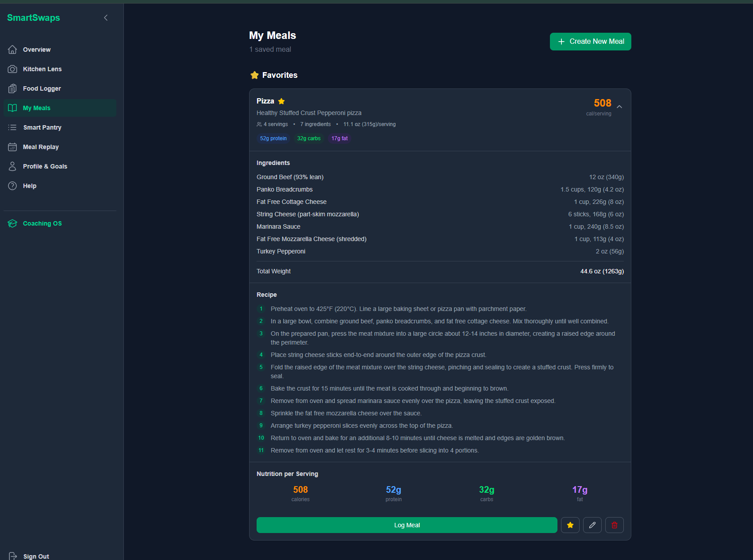
Task: Delete the Pizza meal via the trash icon
Action: pos(614,525)
